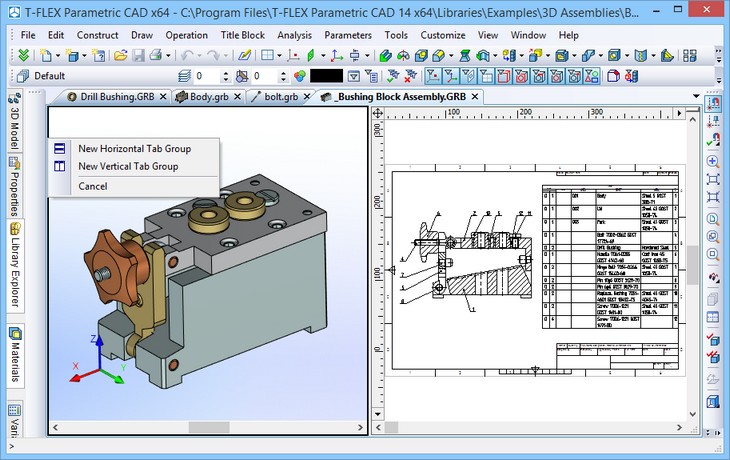Select the Rotation tool icon
Screen dimensions: 730x460
[x=403, y=56]
